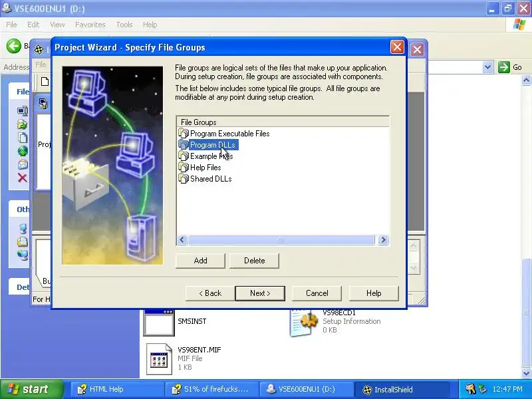Screen dimensions: 532x399
Task: Select the VS98ENT.MIF file icon
Action: click(x=159, y=359)
